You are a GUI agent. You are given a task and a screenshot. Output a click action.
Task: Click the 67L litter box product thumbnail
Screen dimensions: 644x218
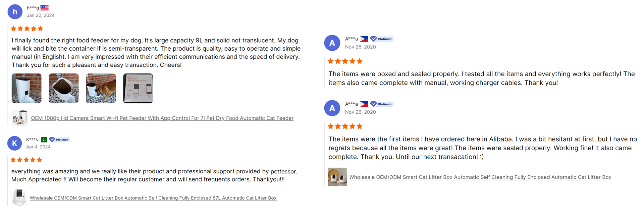19,197
